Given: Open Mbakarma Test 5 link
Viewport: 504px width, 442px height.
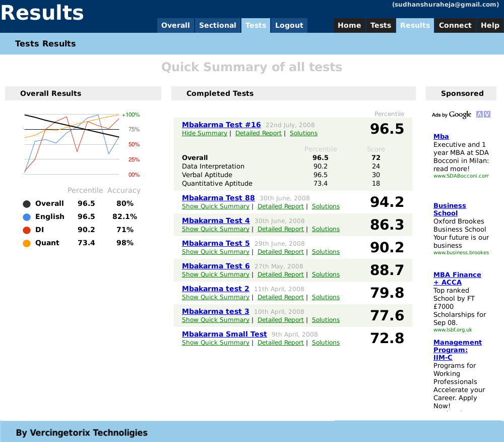Looking at the screenshot, I should point(216,243).
